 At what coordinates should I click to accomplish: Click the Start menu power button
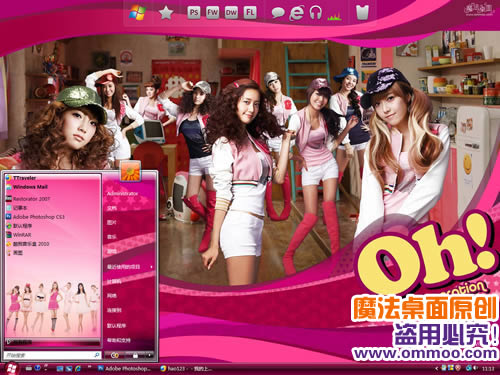click(115, 356)
